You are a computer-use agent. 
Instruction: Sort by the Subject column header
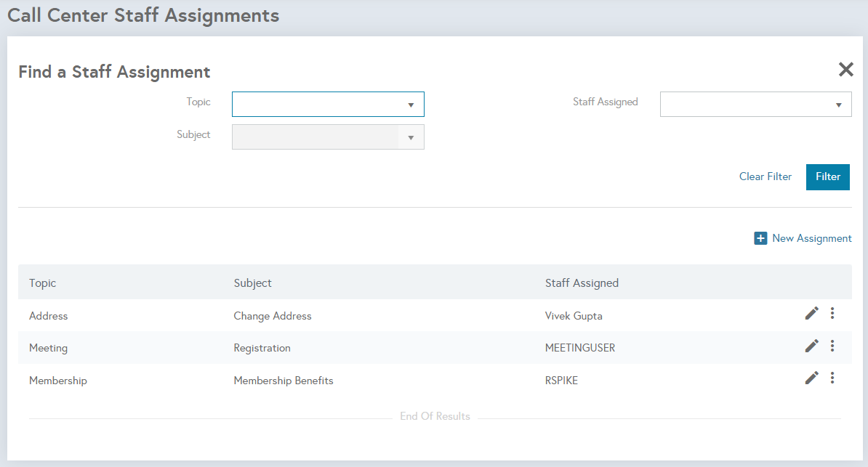pyautogui.click(x=252, y=283)
